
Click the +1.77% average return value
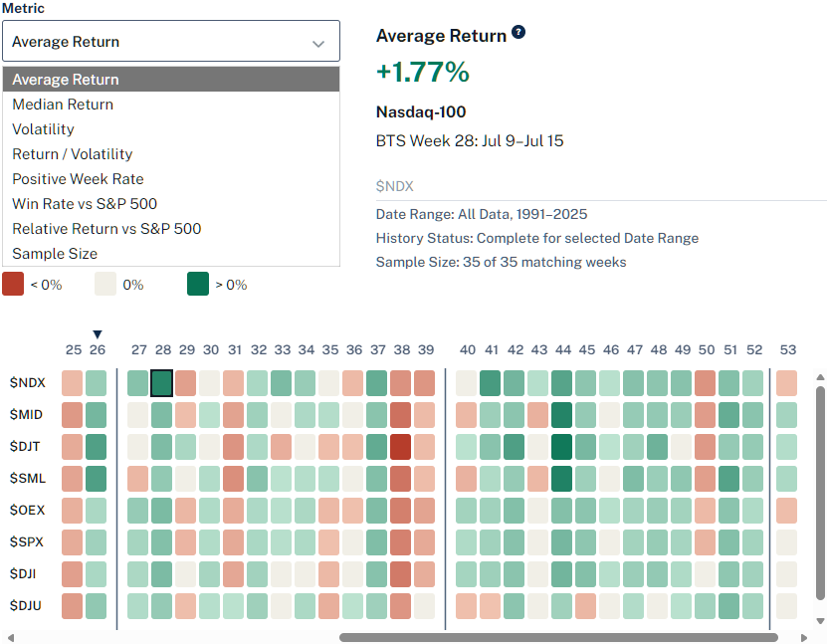(x=423, y=72)
